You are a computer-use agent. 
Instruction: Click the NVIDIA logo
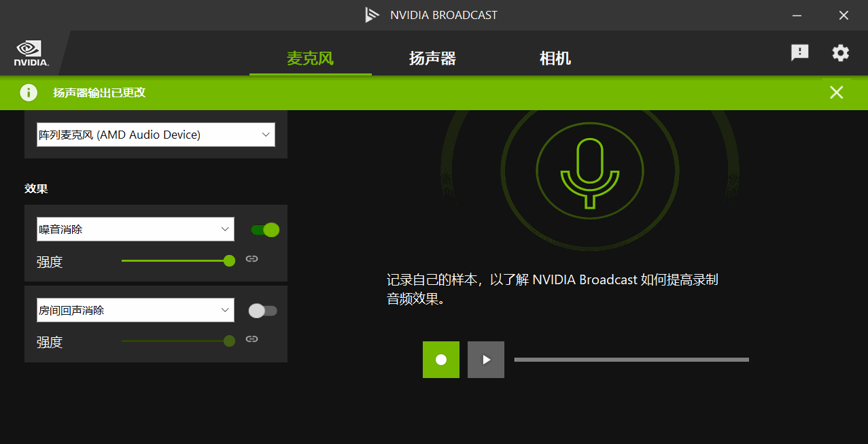pos(31,53)
